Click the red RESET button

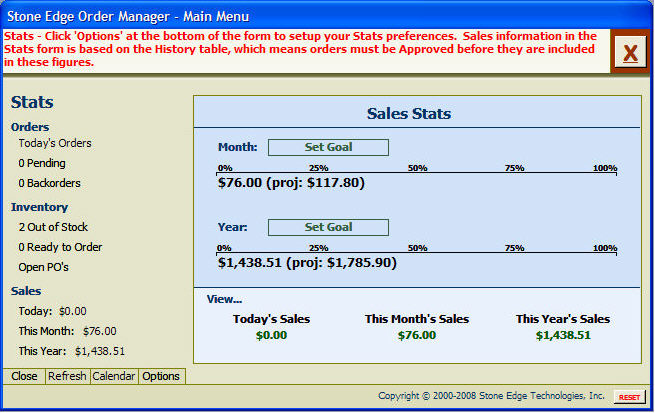(629, 397)
